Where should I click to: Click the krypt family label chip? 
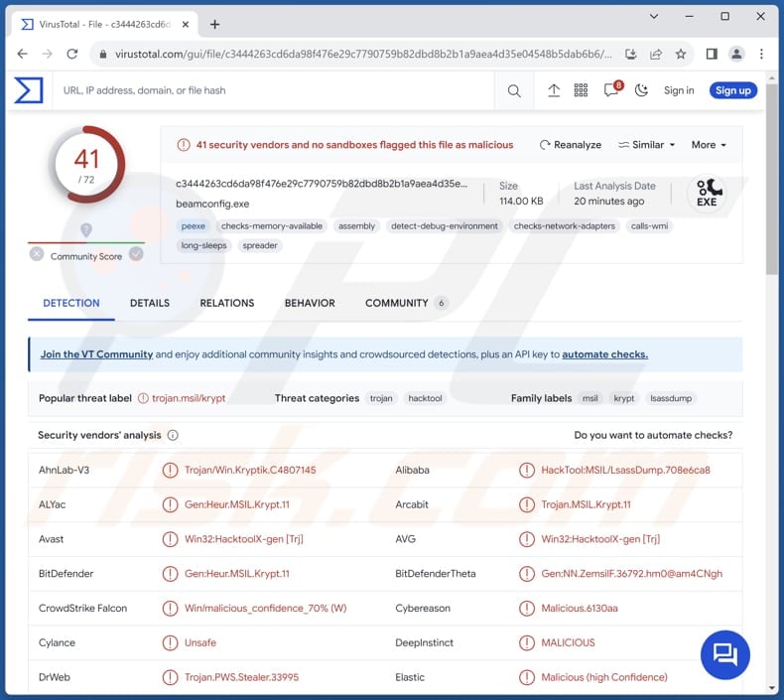pyautogui.click(x=623, y=398)
